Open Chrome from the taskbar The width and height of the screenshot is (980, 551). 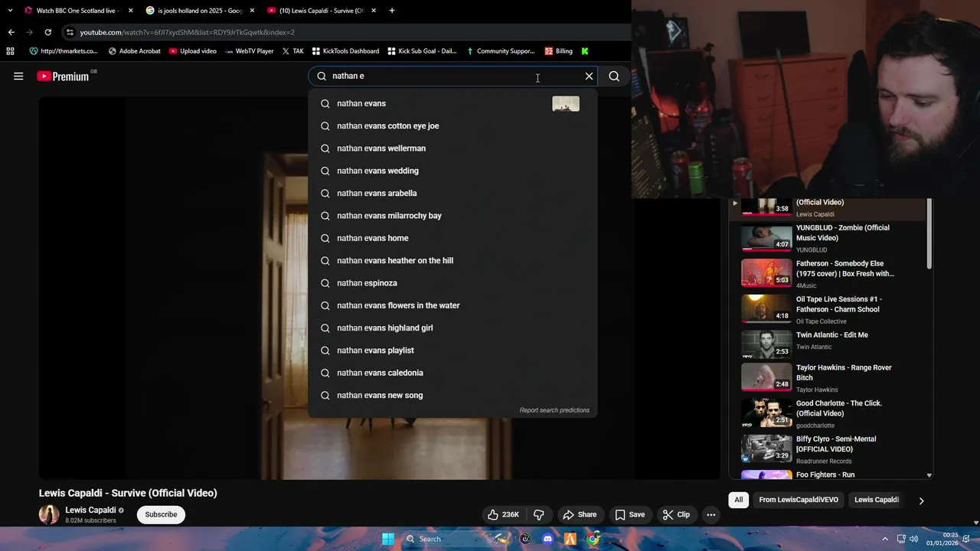click(x=593, y=539)
